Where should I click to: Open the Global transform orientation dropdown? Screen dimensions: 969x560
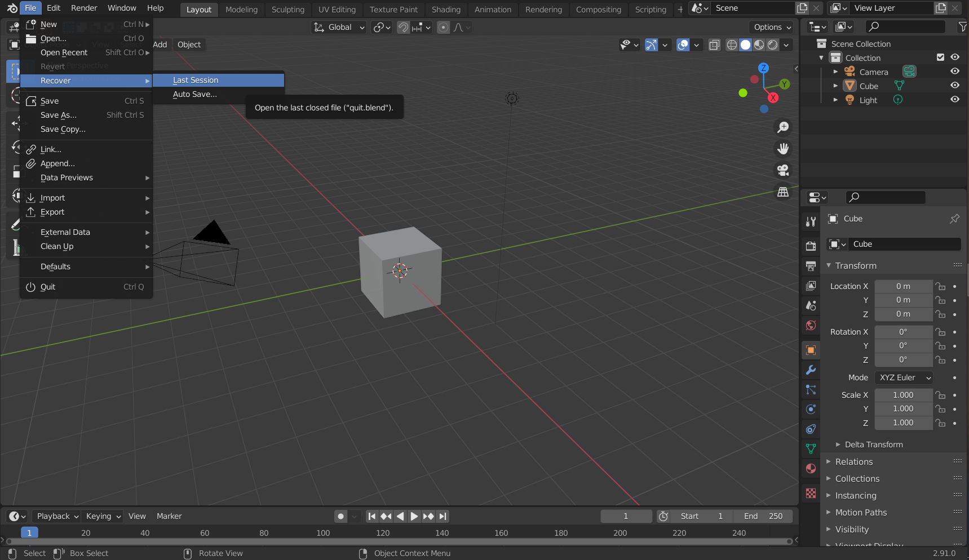click(340, 27)
